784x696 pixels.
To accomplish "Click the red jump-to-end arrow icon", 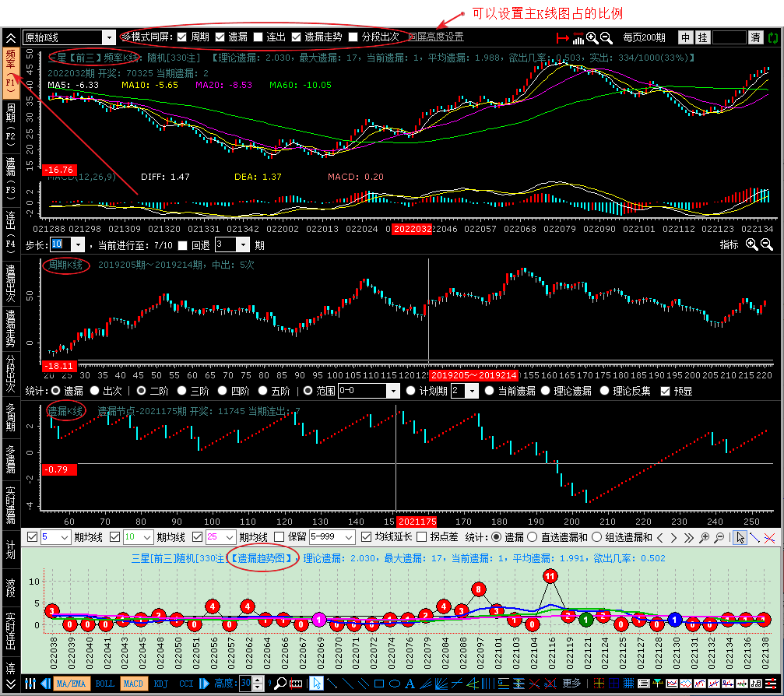I will tap(562, 37).
